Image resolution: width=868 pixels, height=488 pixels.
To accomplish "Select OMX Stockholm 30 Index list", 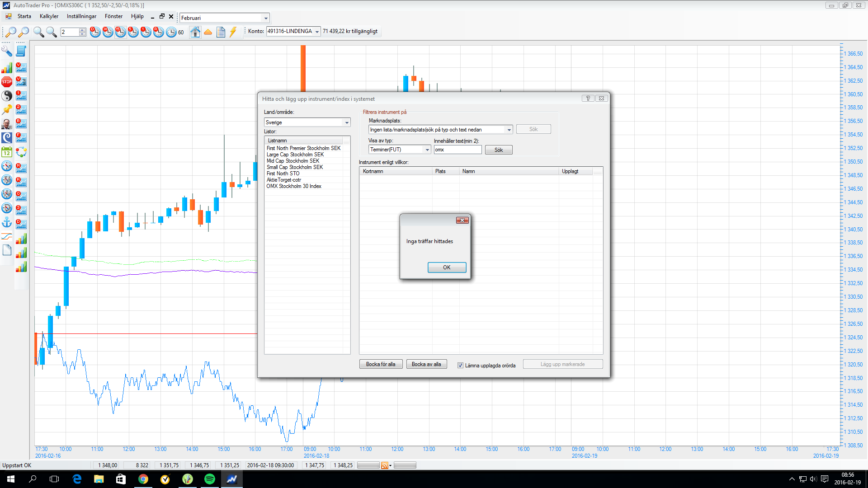I will pos(294,186).
